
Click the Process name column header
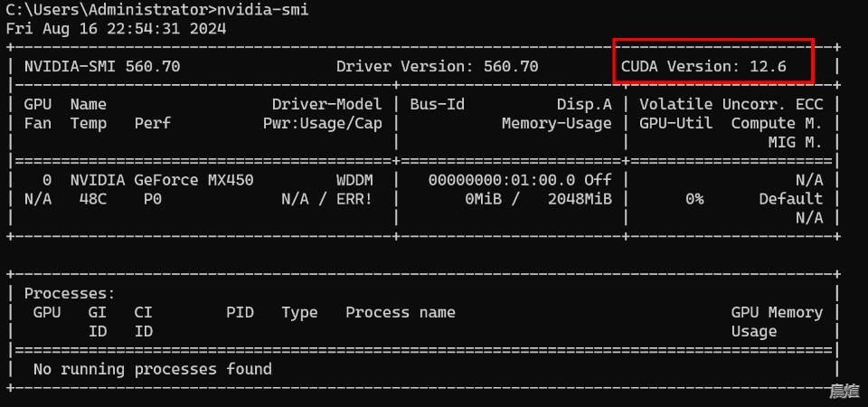pyautogui.click(x=400, y=313)
